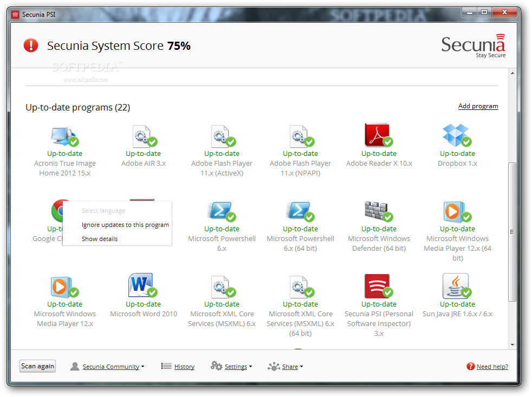The width and height of the screenshot is (532, 397).
Task: Open Adobe Flash Player 11.x (ActiveX) icon
Action: tap(223, 136)
